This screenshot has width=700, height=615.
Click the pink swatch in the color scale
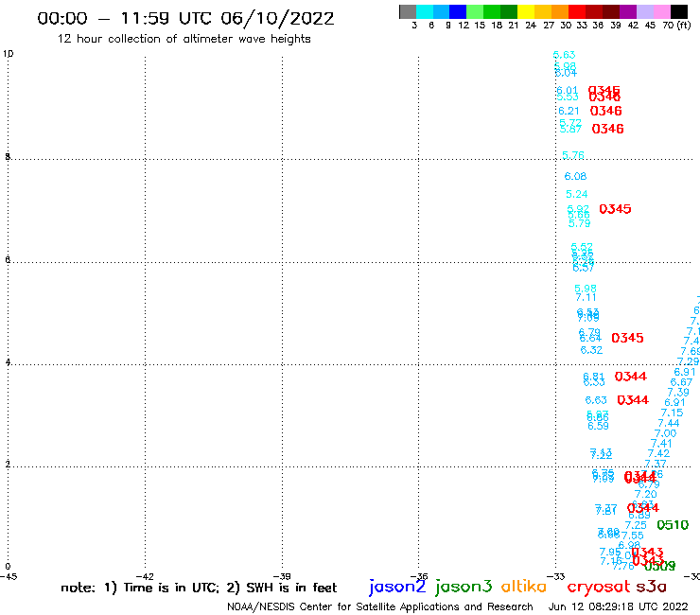click(x=662, y=11)
